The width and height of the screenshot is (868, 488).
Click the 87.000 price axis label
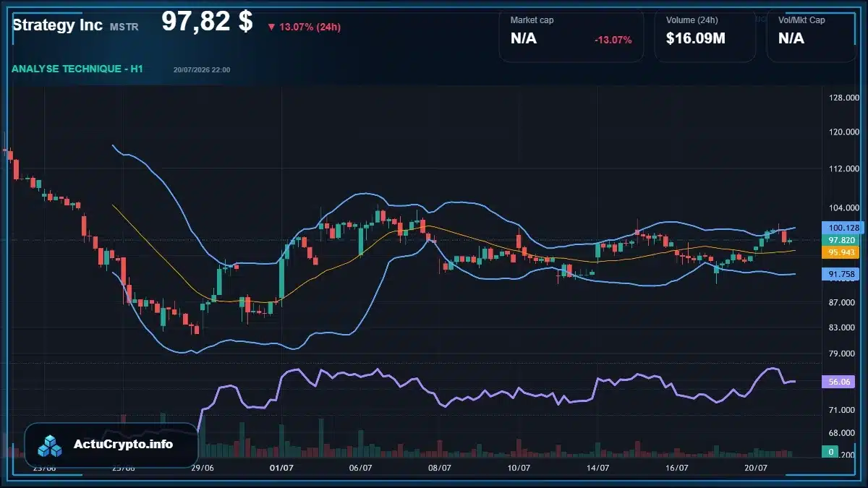pos(843,302)
